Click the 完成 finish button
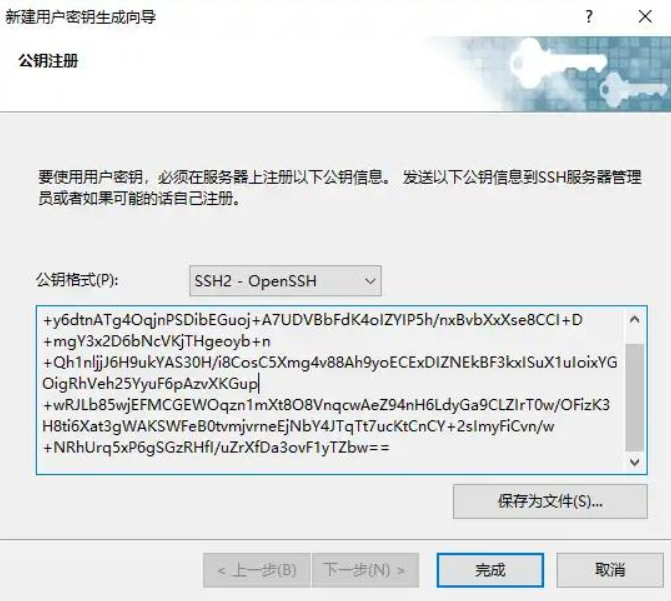The image size is (671, 601). click(490, 570)
